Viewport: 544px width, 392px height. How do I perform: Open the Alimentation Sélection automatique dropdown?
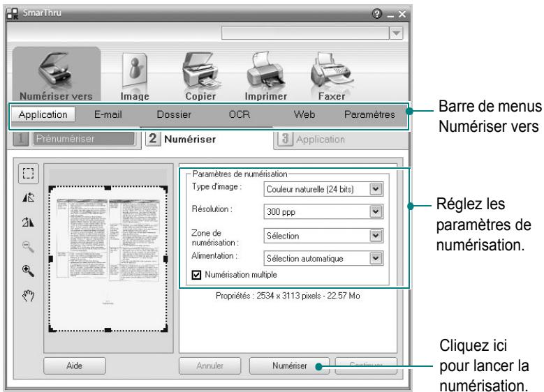[376, 258]
